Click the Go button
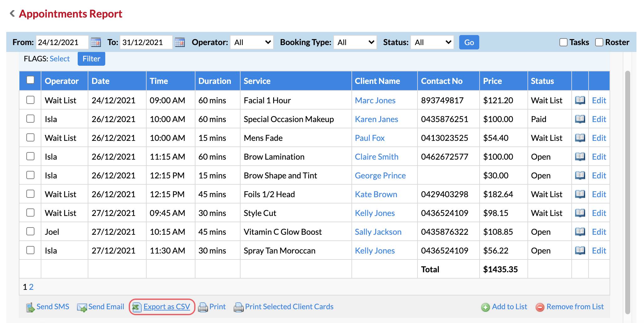644x323 pixels. click(x=469, y=42)
